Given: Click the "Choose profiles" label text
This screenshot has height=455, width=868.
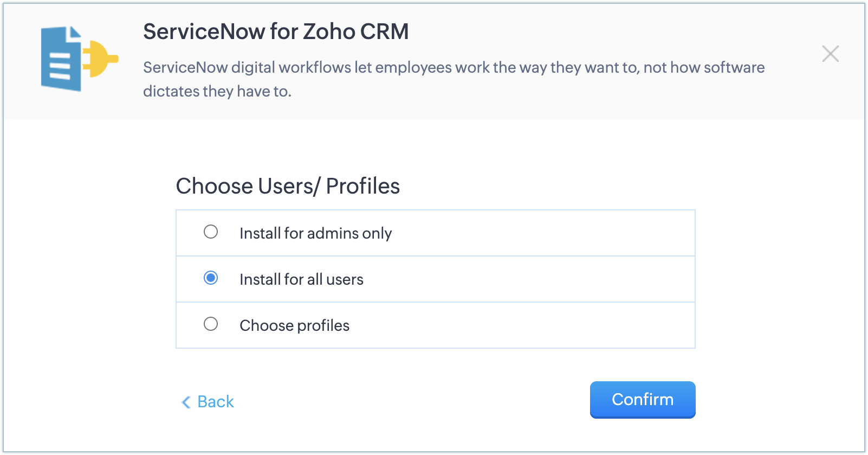Looking at the screenshot, I should [x=294, y=325].
